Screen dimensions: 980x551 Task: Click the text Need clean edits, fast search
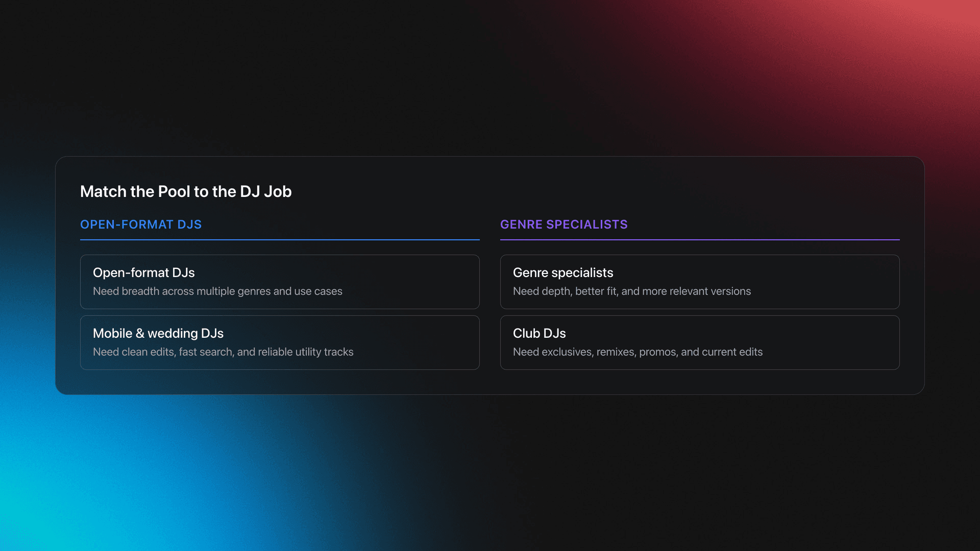click(x=223, y=352)
